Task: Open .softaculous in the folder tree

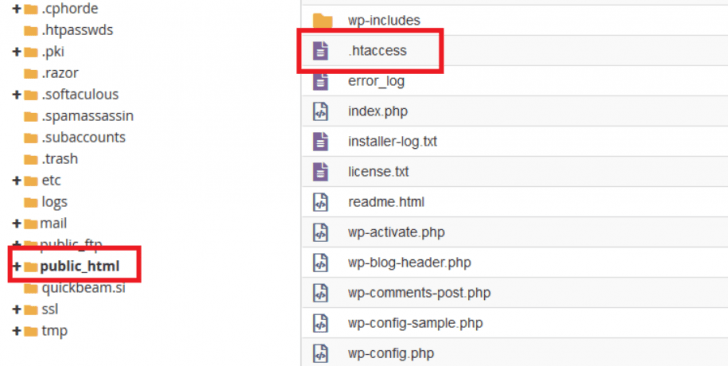Action: [80, 94]
